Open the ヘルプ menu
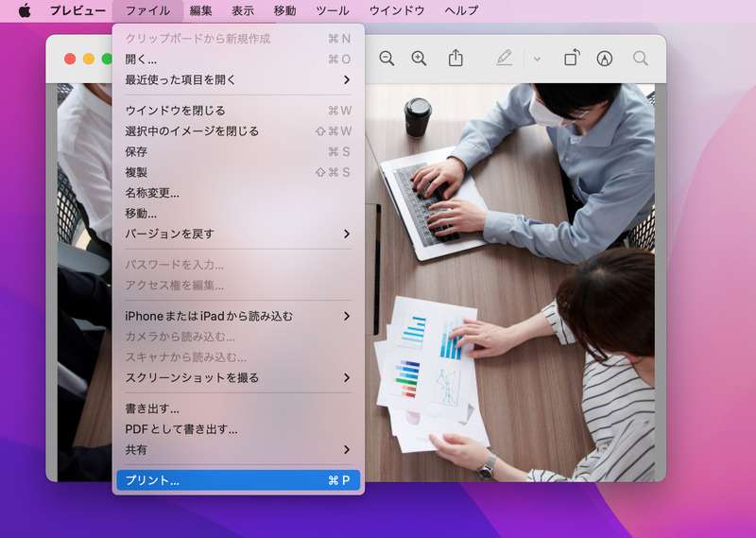 [461, 10]
